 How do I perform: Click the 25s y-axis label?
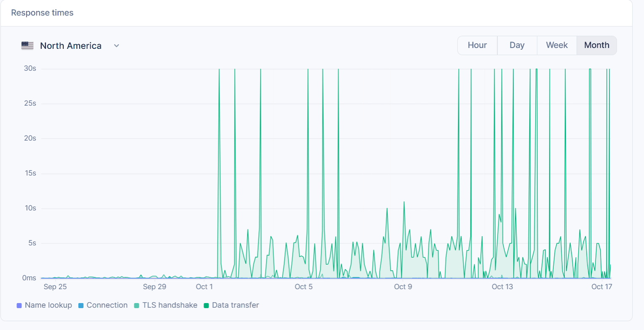[30, 103]
